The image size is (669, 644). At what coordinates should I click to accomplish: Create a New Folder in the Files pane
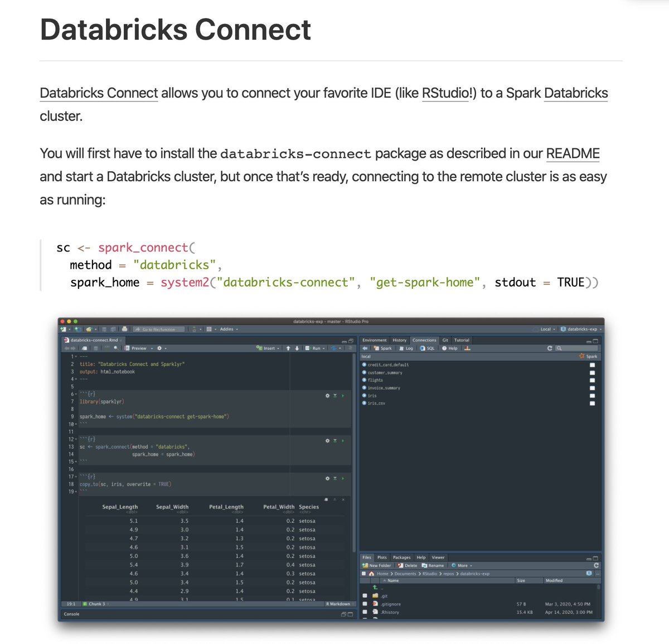pyautogui.click(x=376, y=565)
